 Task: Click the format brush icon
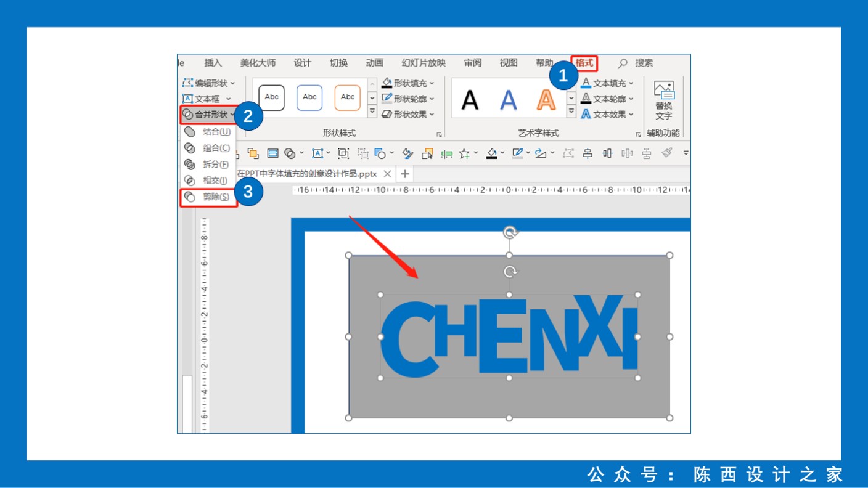666,153
